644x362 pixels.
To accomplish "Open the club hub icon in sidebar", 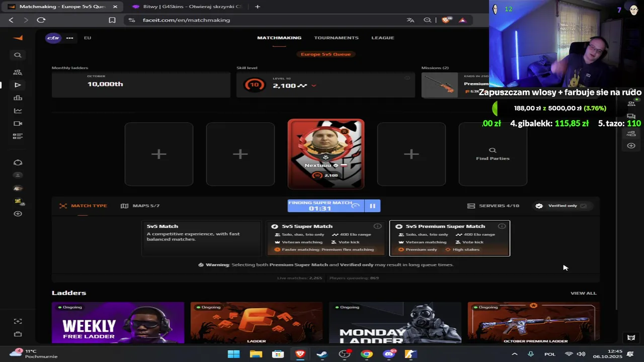I will pyautogui.click(x=18, y=162).
